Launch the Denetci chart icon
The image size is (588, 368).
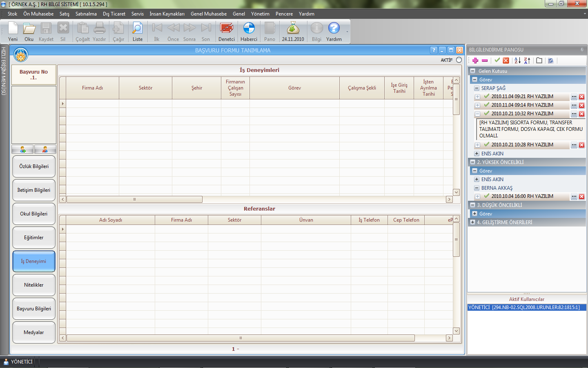[x=226, y=31]
